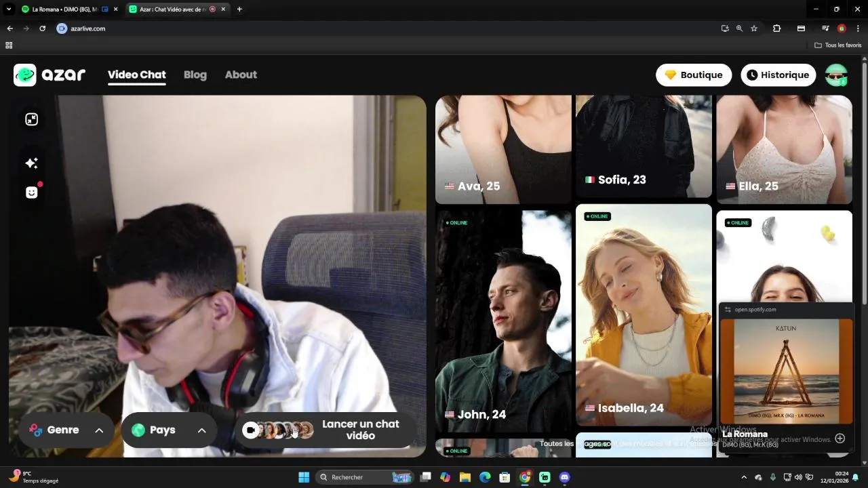868x488 pixels.
Task: Close the Spotify browser tab
Action: coord(115,9)
